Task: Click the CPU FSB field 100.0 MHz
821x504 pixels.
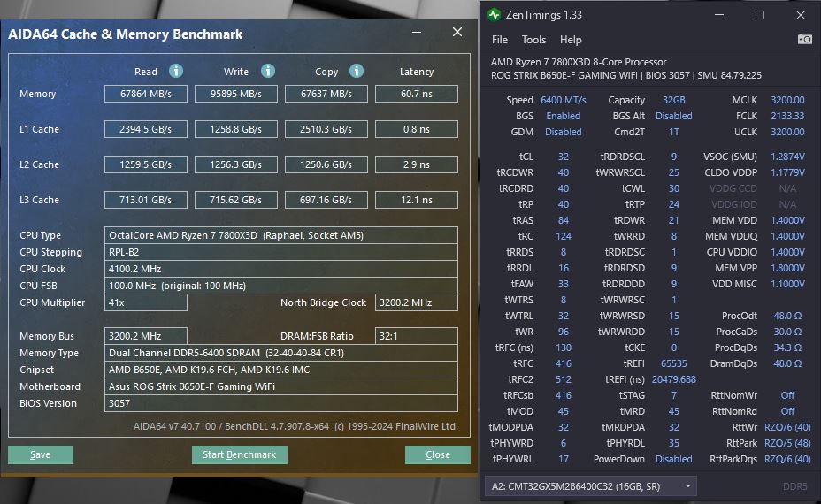Action: (281, 286)
